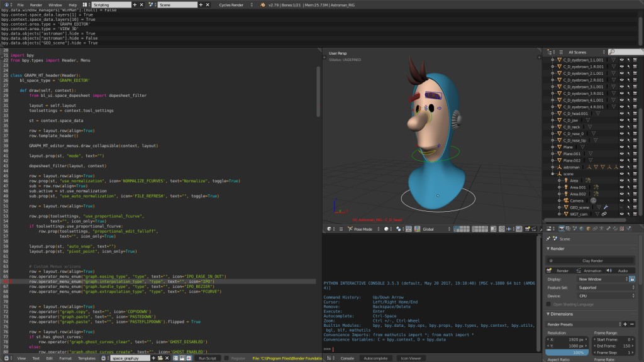644x362 pixels.
Task: Click the lamp icon beside Area.001
Action: click(x=565, y=186)
